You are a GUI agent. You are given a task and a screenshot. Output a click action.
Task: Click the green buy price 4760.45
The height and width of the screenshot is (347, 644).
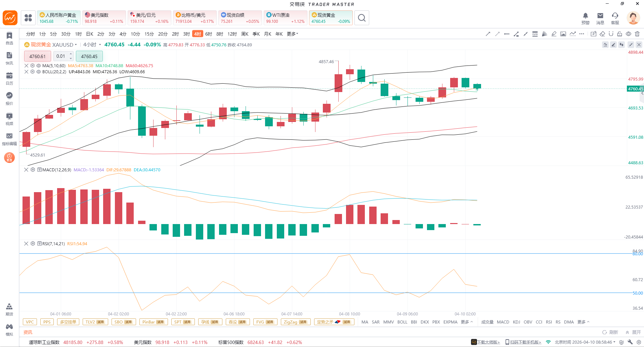point(89,56)
